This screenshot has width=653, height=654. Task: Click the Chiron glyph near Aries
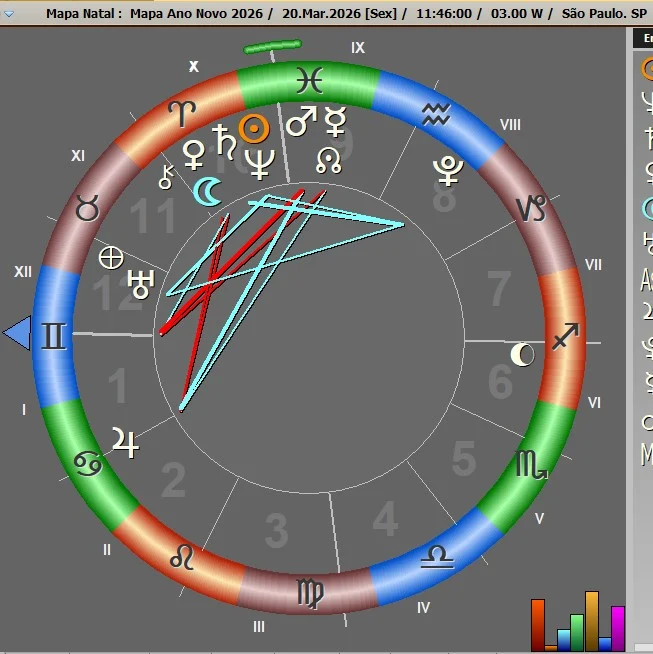pos(166,177)
